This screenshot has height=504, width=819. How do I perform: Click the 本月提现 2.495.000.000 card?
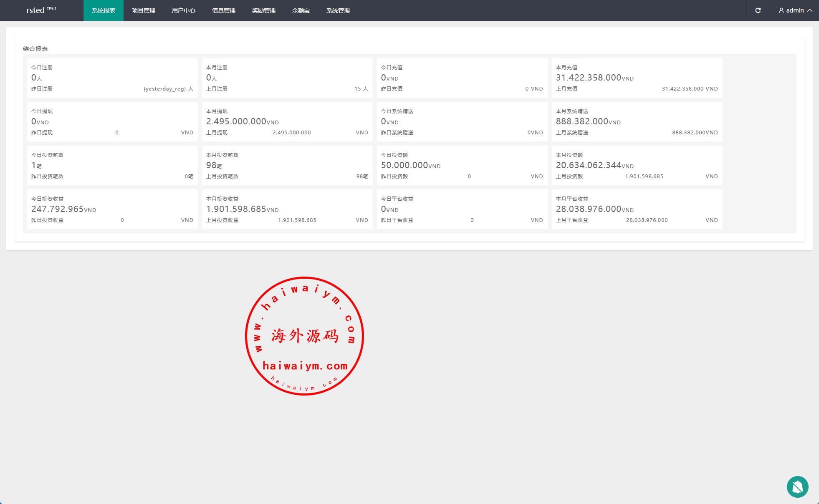click(287, 121)
